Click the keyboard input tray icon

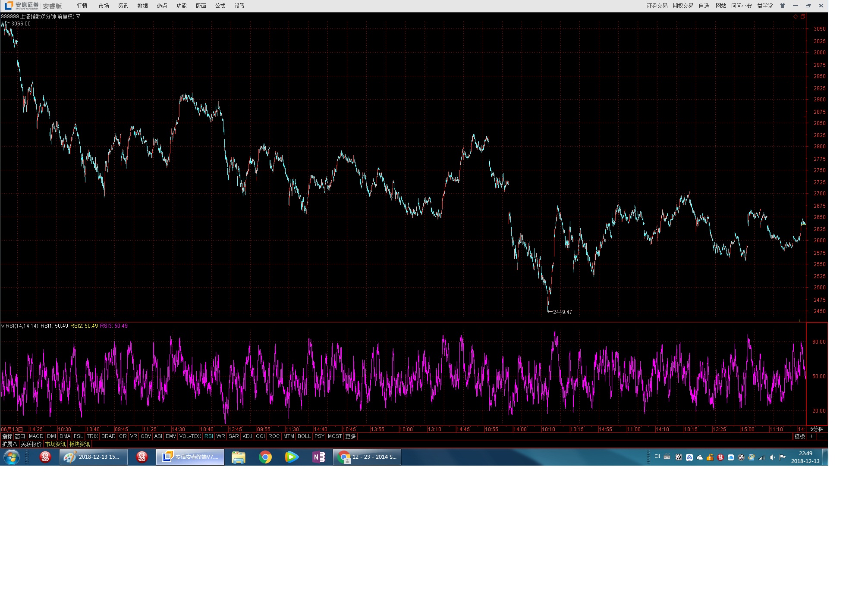(667, 457)
